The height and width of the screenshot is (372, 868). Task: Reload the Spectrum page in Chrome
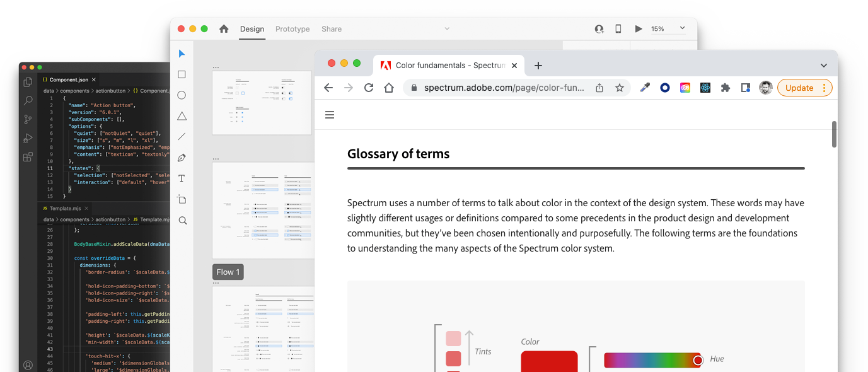tap(369, 88)
